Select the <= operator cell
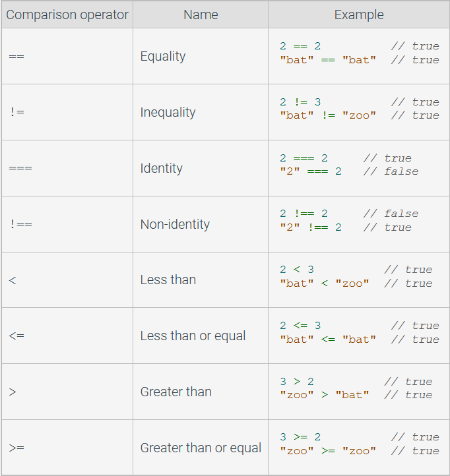This screenshot has width=450, height=476. [x=67, y=336]
